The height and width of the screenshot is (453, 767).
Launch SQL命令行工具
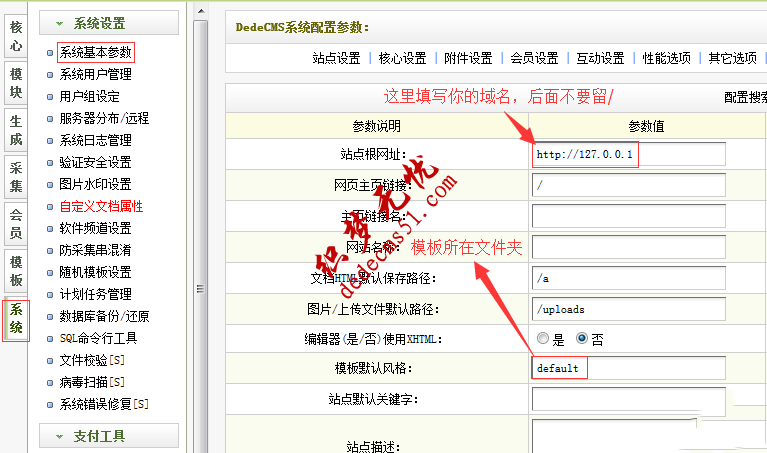tap(98, 338)
